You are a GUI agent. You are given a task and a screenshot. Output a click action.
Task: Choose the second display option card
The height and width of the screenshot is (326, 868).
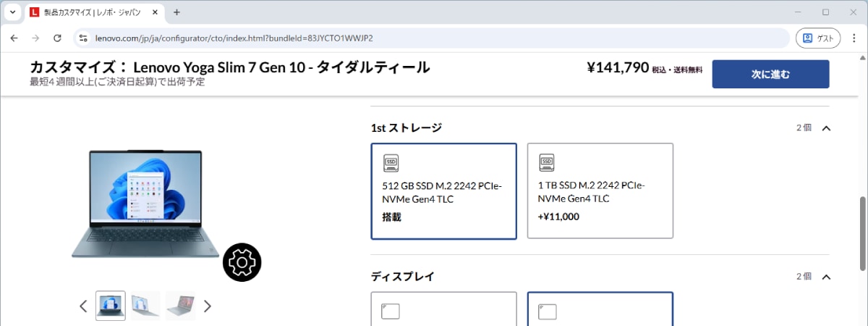(600, 309)
